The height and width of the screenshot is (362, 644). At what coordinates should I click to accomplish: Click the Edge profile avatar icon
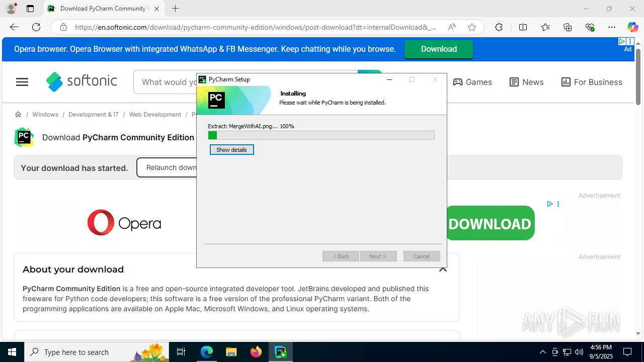tap(11, 9)
